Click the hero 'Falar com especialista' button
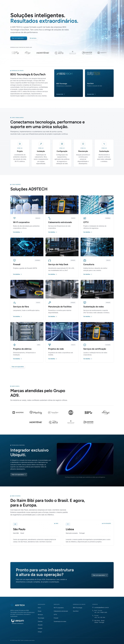The height and width of the screenshot is (644, 124). (19, 38)
